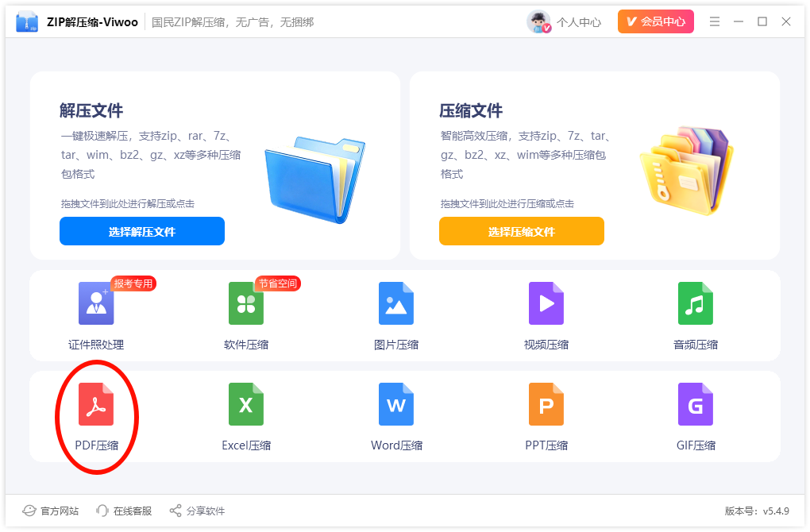Image resolution: width=810 pixels, height=532 pixels.
Task: Open 个人中心 personal center
Action: point(579,22)
